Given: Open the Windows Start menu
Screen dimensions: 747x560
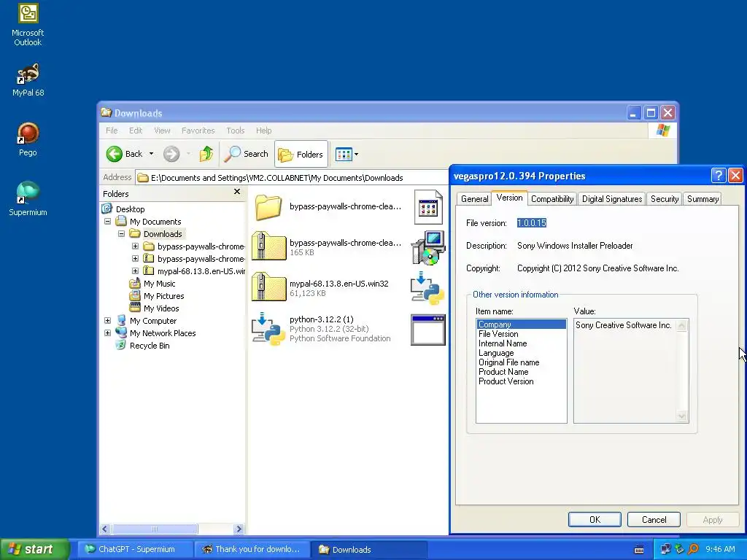Looking at the screenshot, I should [34, 549].
